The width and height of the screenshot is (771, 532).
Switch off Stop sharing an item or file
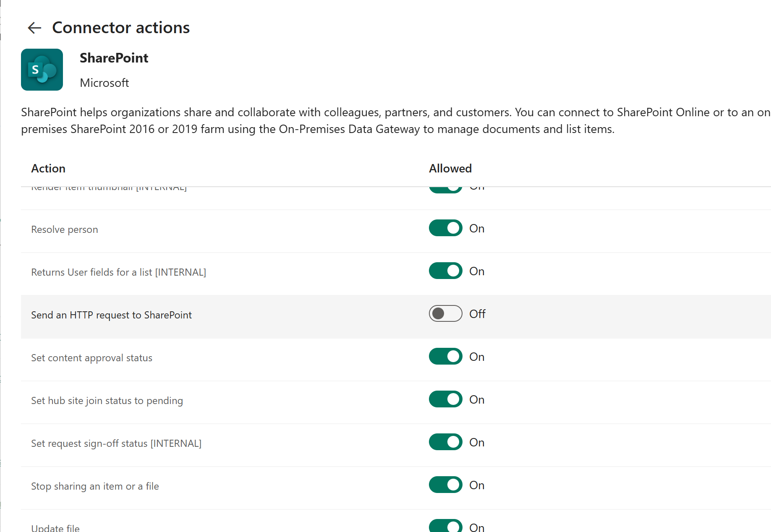click(x=445, y=485)
